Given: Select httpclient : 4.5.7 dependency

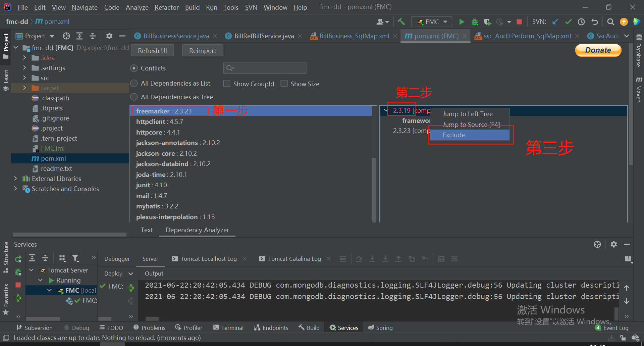Looking at the screenshot, I should click(160, 121).
